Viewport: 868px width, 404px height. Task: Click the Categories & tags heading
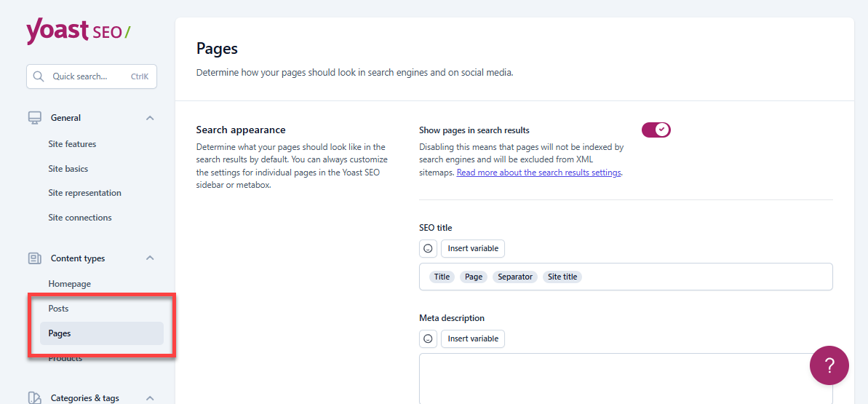click(84, 398)
